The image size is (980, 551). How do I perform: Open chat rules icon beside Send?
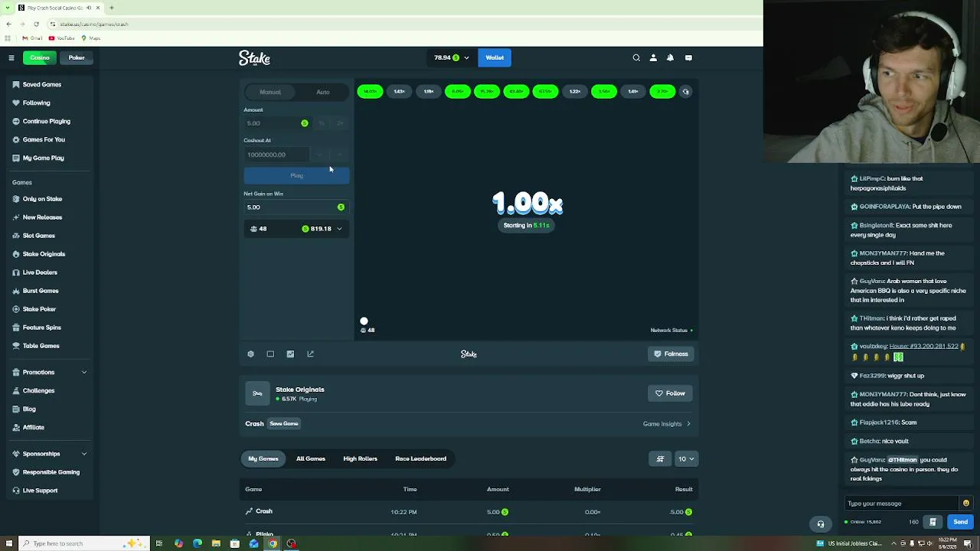coord(933,522)
